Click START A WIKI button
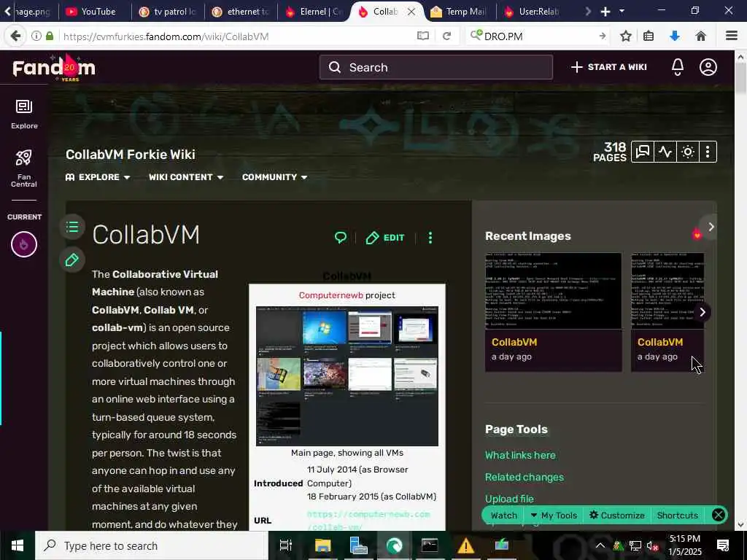This screenshot has width=747, height=560. [x=609, y=67]
